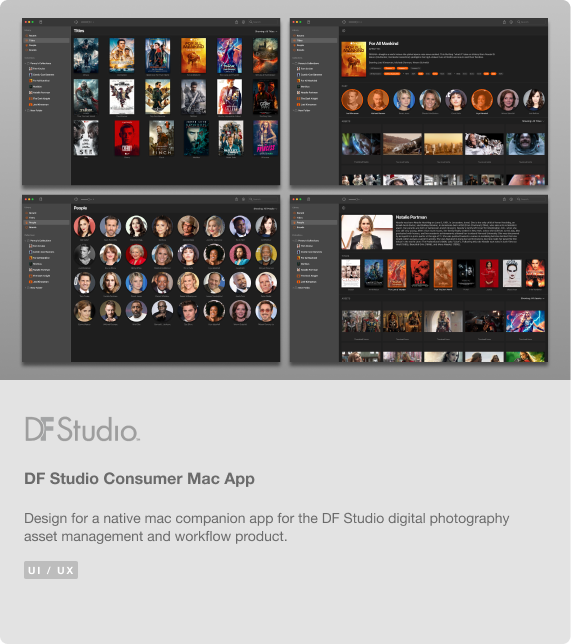Open the assets Showing dropdown in the Natalie Portman window
The height and width of the screenshot is (644, 571).
point(533,299)
